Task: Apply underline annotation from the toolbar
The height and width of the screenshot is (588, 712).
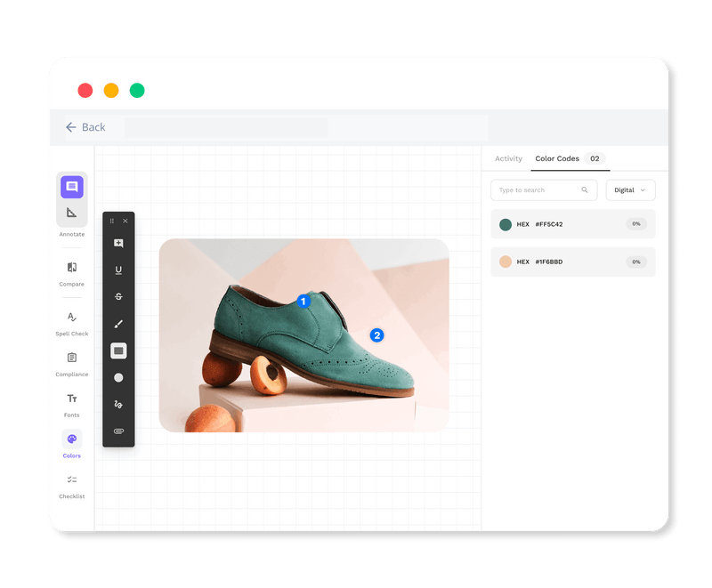Action: point(117,269)
